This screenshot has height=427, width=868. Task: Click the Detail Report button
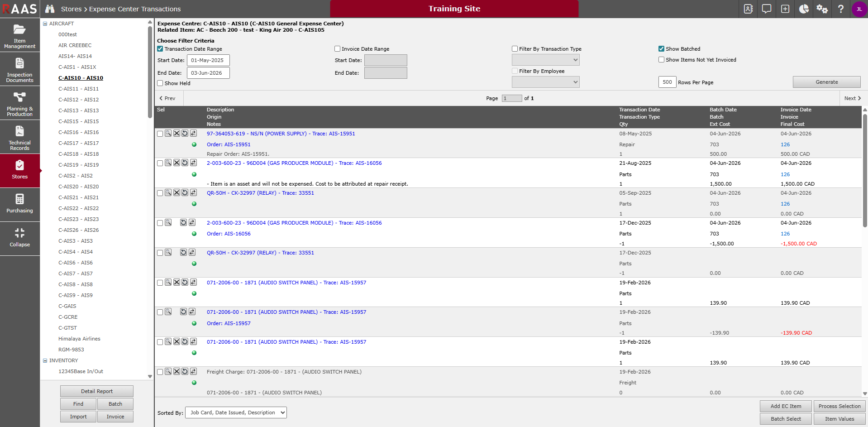point(97,391)
